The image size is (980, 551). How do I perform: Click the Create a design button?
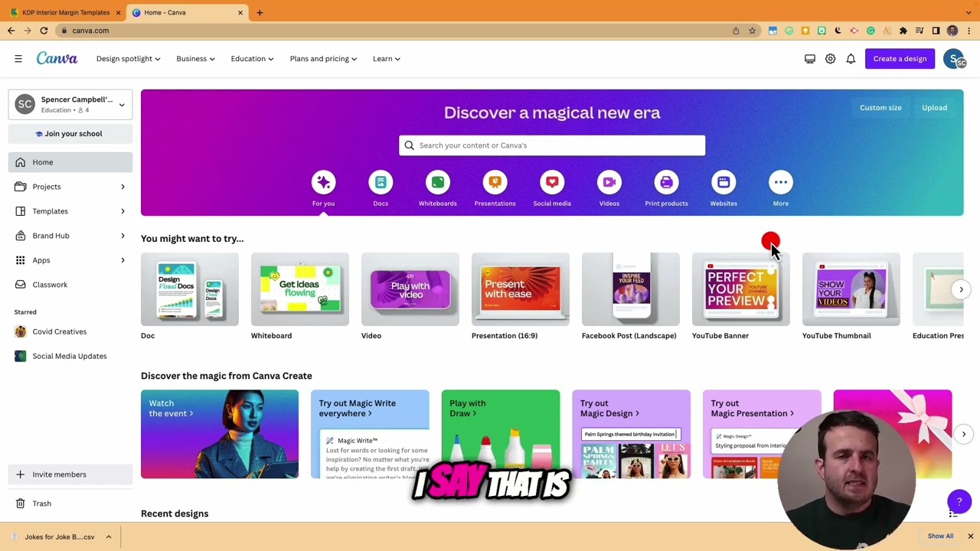coord(900,59)
